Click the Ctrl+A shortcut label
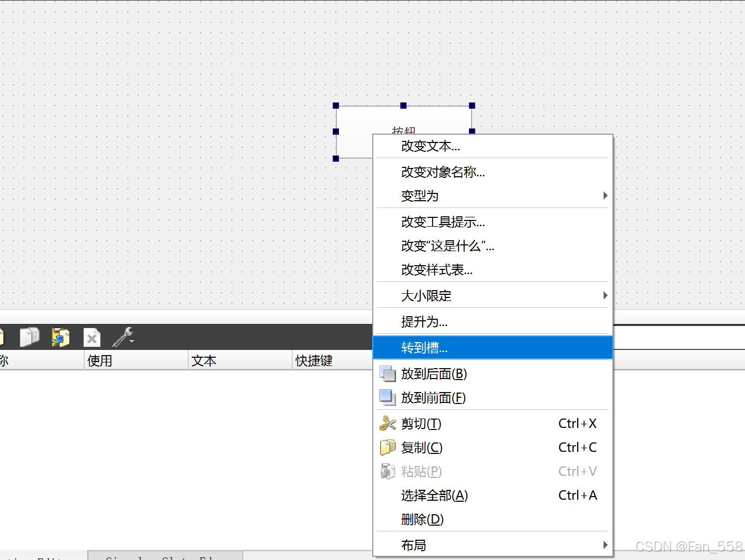 [578, 496]
